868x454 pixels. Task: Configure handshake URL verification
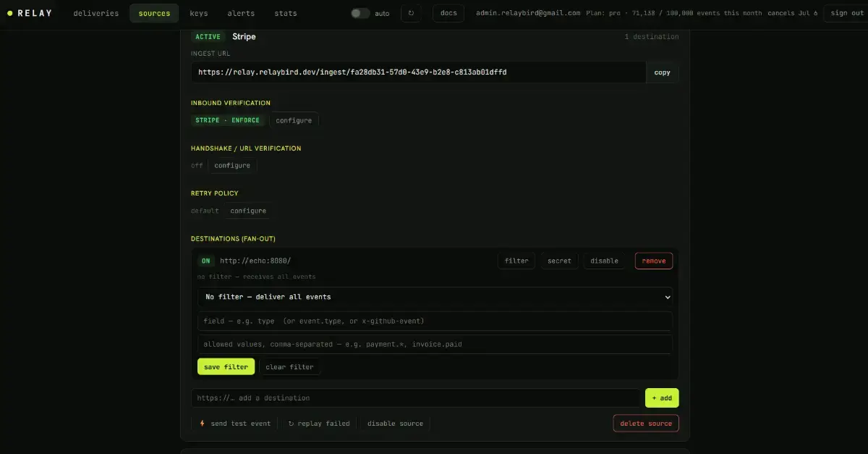(x=232, y=165)
